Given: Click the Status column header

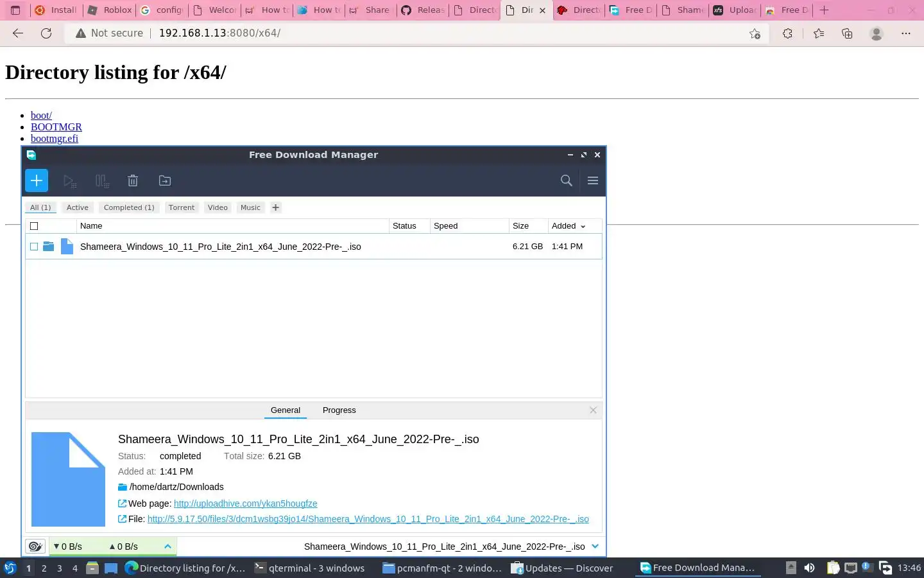Looking at the screenshot, I should click(409, 226).
